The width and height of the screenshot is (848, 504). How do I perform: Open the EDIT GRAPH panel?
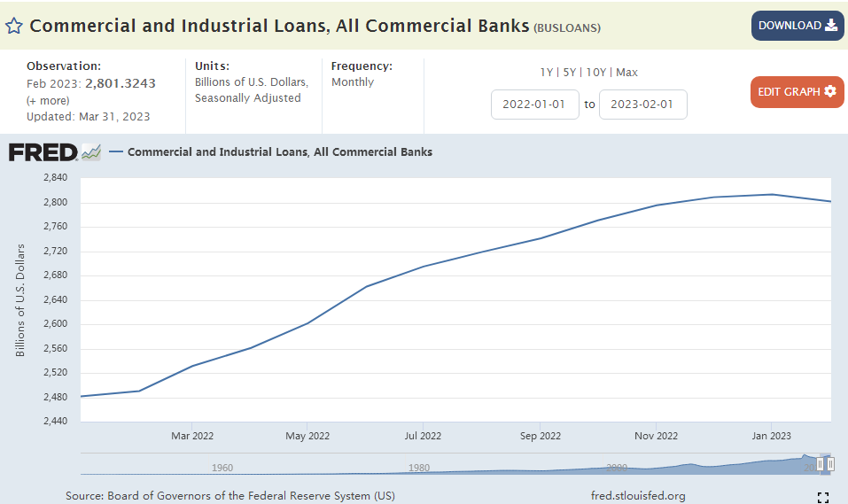(797, 91)
